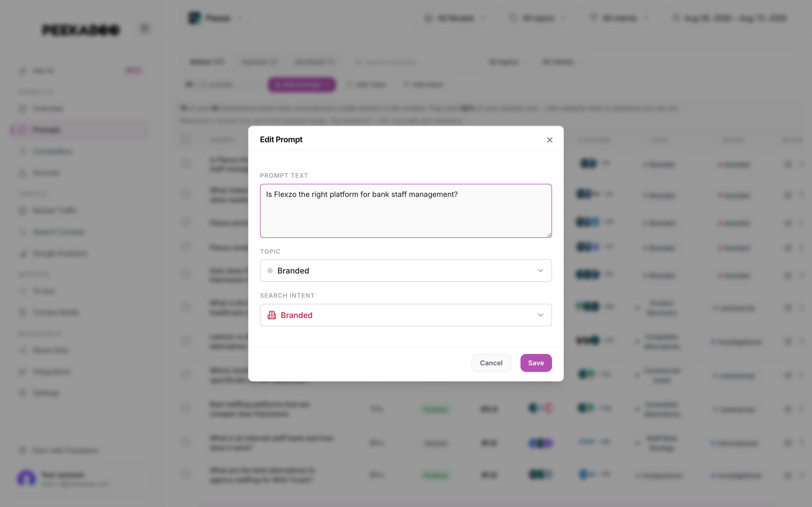This screenshot has width=812, height=507.
Task: Expand the Topic dropdown chevron
Action: 540,271
